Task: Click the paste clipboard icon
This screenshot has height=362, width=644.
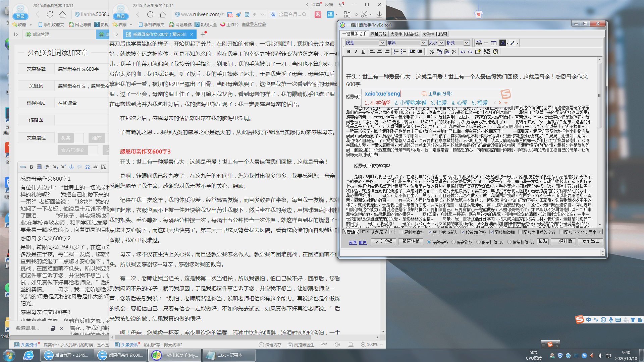Action: 446,52
